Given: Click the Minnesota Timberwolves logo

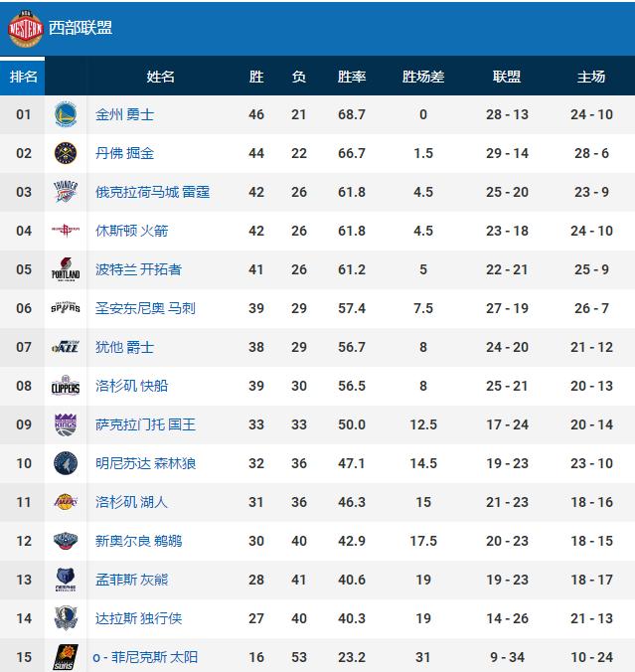Looking at the screenshot, I should click(x=66, y=463).
